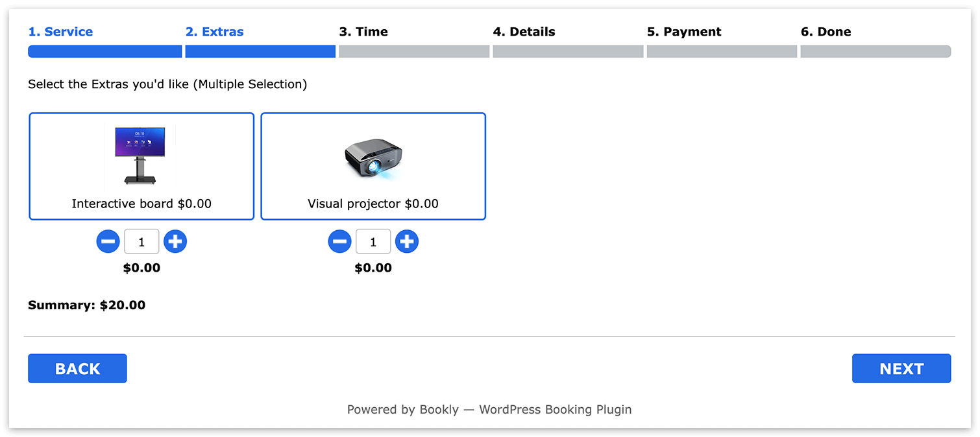Open the 5. Payment step
Image resolution: width=980 pixels, height=437 pixels.
coord(684,32)
